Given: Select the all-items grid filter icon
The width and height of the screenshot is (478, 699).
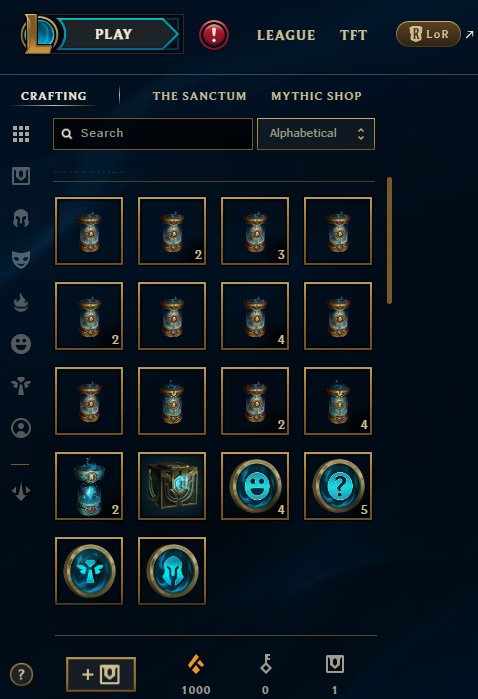Looking at the screenshot, I should pos(21,134).
